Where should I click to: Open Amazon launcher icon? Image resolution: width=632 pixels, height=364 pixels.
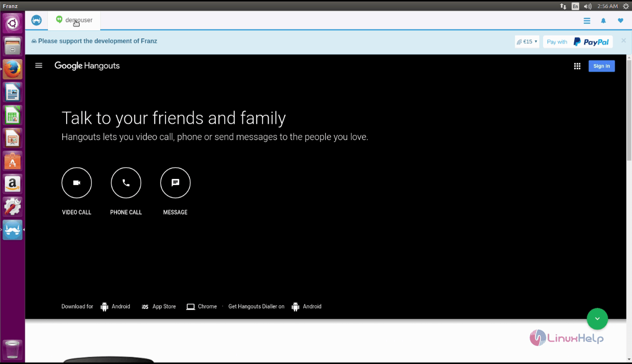pos(12,184)
